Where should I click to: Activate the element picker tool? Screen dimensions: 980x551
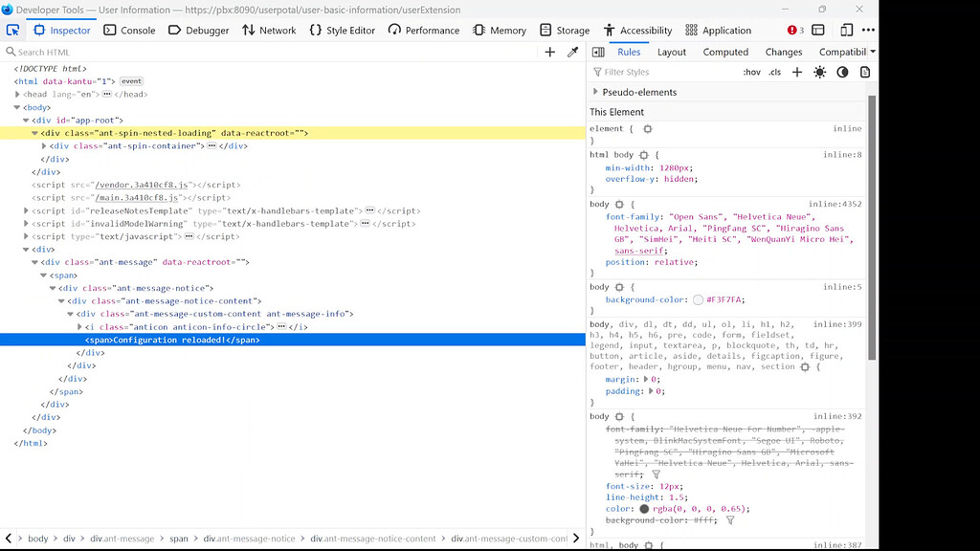tap(13, 30)
